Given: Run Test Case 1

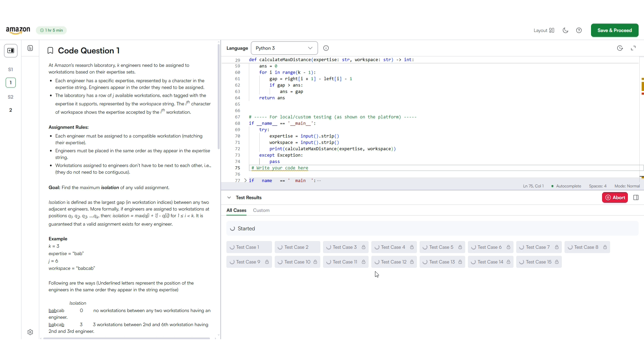Looking at the screenshot, I should coord(249,247).
